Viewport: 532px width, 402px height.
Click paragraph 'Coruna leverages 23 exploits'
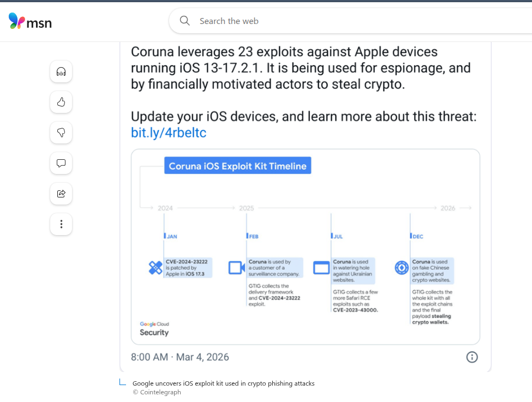pyautogui.click(x=301, y=68)
